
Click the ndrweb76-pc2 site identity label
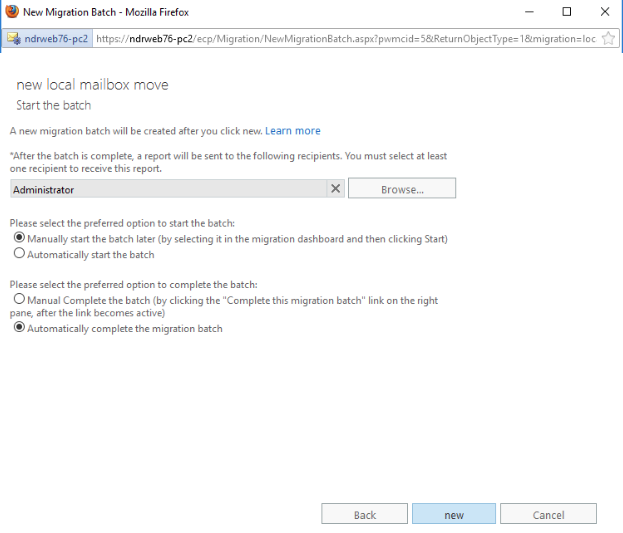pos(56,39)
